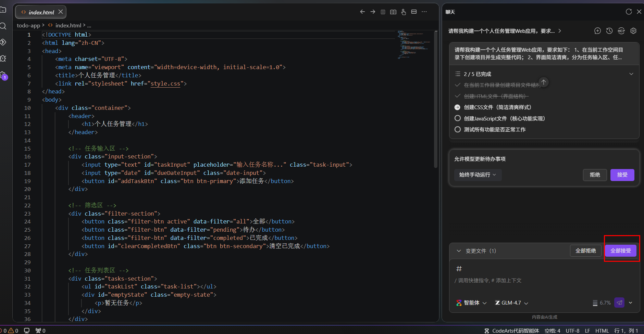Screen dimensions: 644x334
Task: Send message with paper plane button
Action: (619, 303)
